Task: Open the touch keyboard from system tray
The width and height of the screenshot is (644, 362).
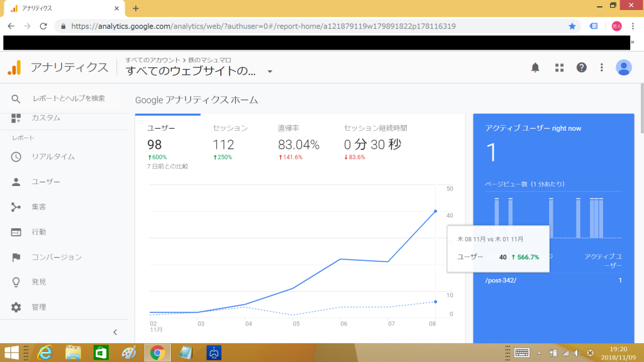Action: [521, 353]
